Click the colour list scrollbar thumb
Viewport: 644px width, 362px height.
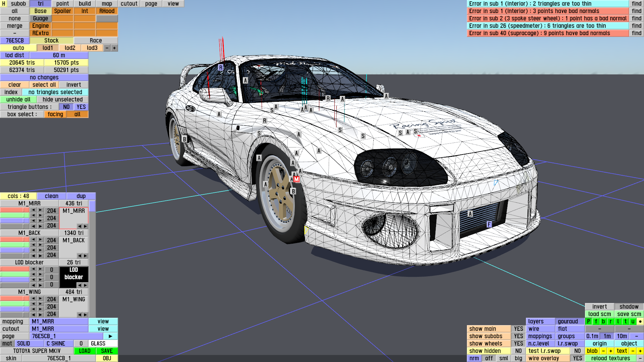click(92, 206)
